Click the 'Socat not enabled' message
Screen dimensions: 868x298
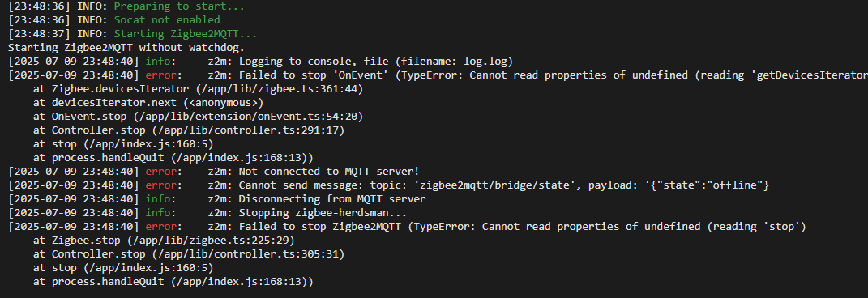[x=167, y=20]
